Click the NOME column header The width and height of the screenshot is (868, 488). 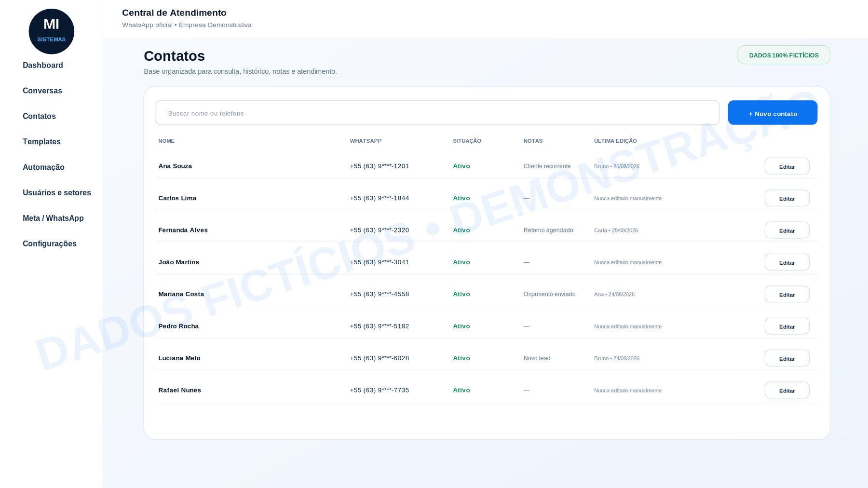pyautogui.click(x=166, y=141)
